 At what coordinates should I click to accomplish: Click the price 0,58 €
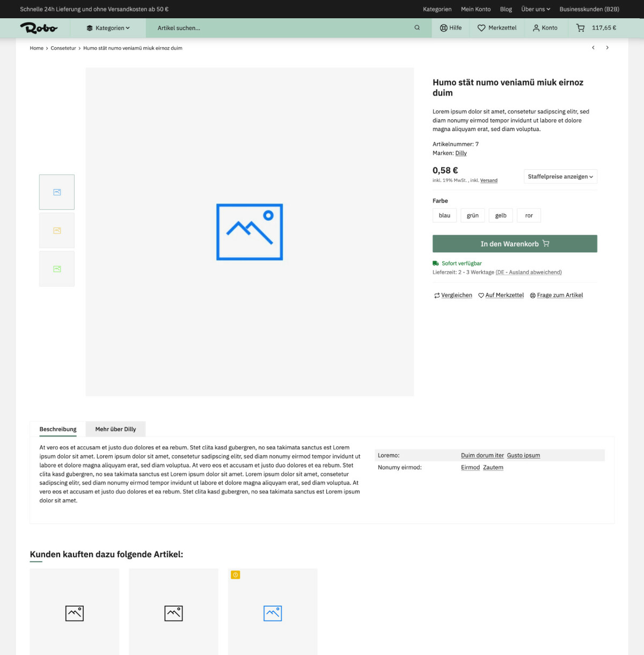(445, 170)
